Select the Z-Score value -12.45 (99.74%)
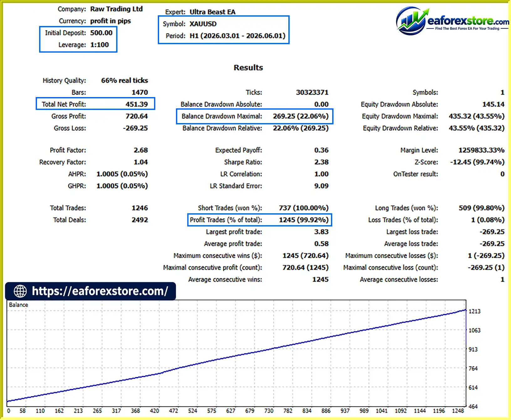 click(x=477, y=162)
